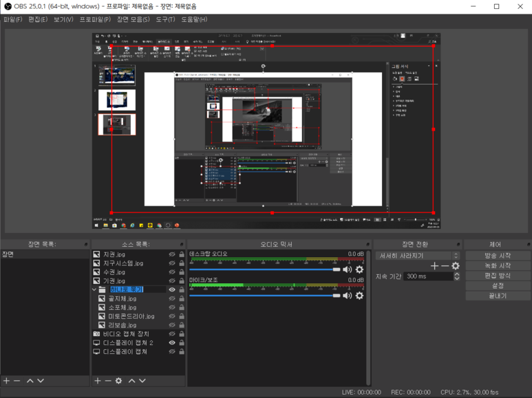The width and height of the screenshot is (532, 398).
Task: Open the 보기(V) menu
Action: [x=63, y=19]
